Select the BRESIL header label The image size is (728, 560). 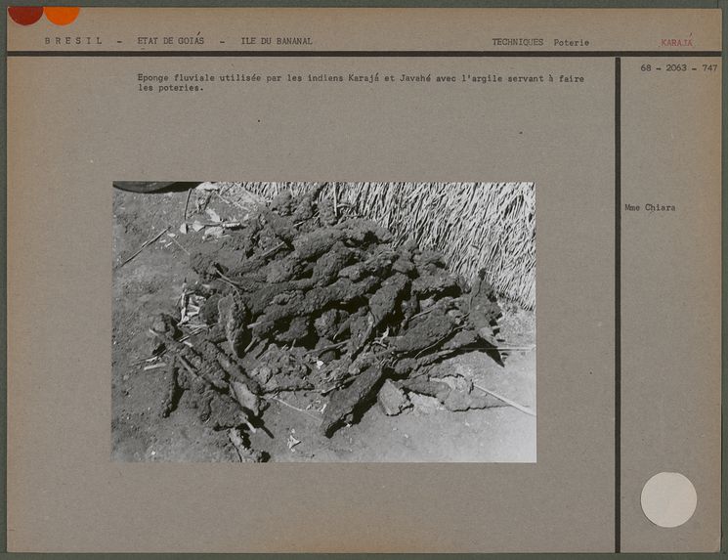pos(75,42)
